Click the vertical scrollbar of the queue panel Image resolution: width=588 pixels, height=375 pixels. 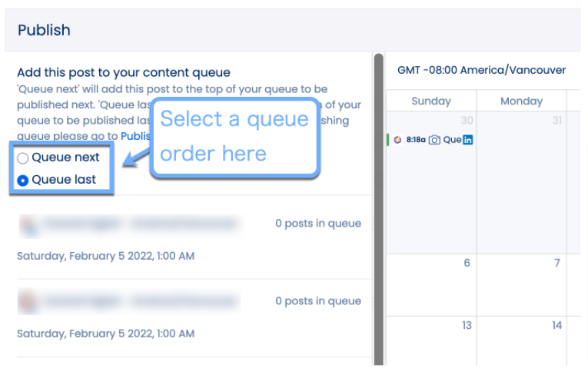point(378,207)
